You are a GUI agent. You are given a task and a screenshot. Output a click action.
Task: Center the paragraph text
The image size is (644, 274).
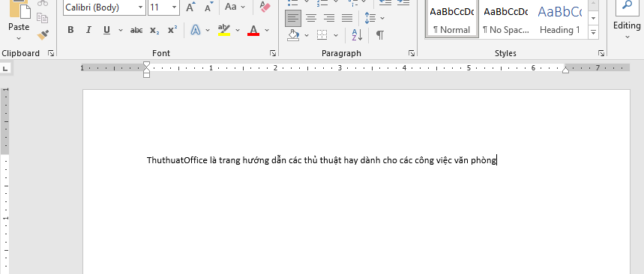click(x=311, y=18)
